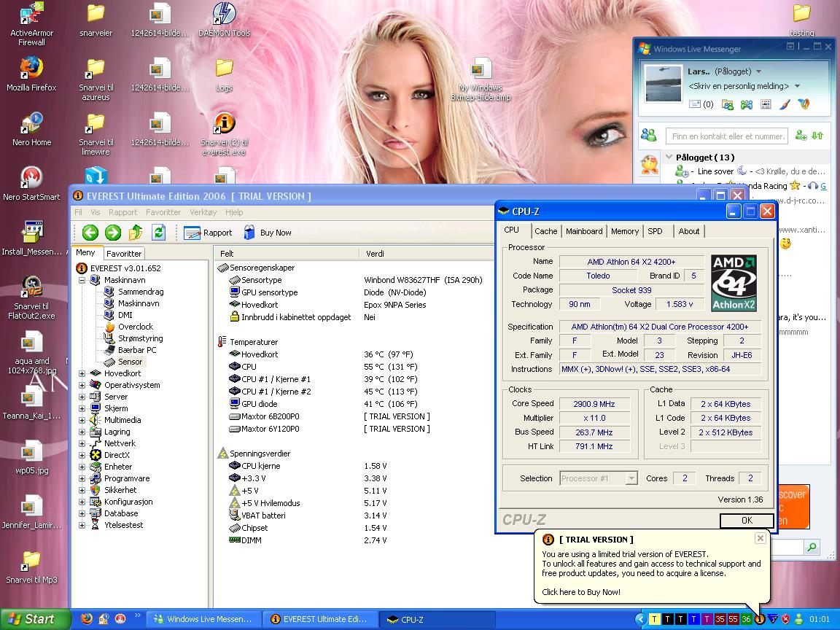Viewport: 840px width, 630px height.
Task: Open Messenger status dropdown next to Pålogget
Action: 758,71
